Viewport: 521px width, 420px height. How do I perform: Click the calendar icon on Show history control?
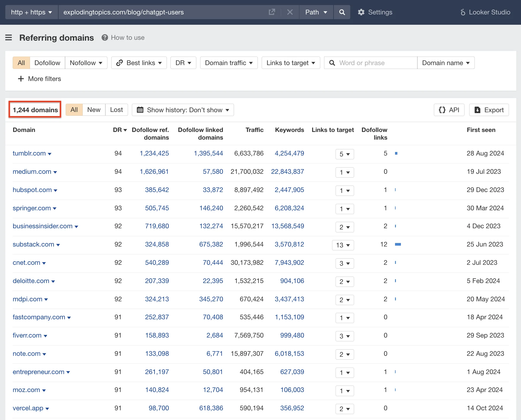(x=141, y=110)
